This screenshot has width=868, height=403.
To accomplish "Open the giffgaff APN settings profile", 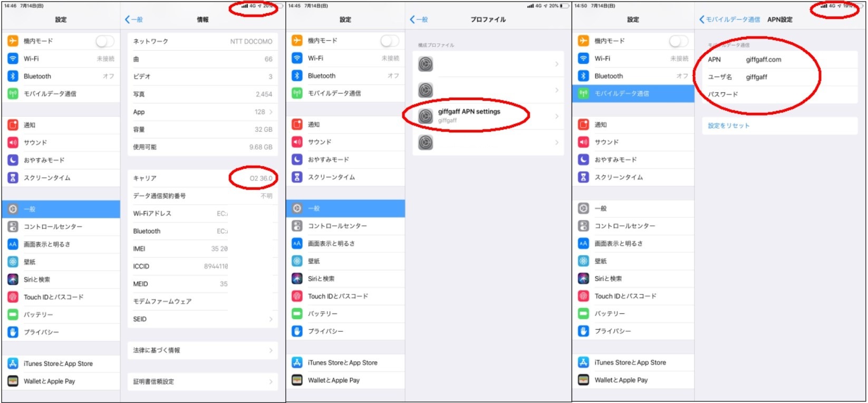I will 488,116.
